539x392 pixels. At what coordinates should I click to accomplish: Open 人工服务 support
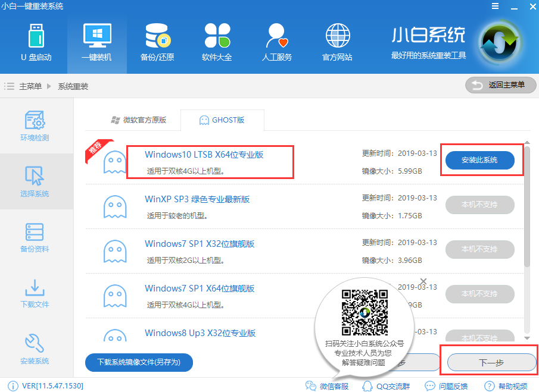pyautogui.click(x=277, y=43)
